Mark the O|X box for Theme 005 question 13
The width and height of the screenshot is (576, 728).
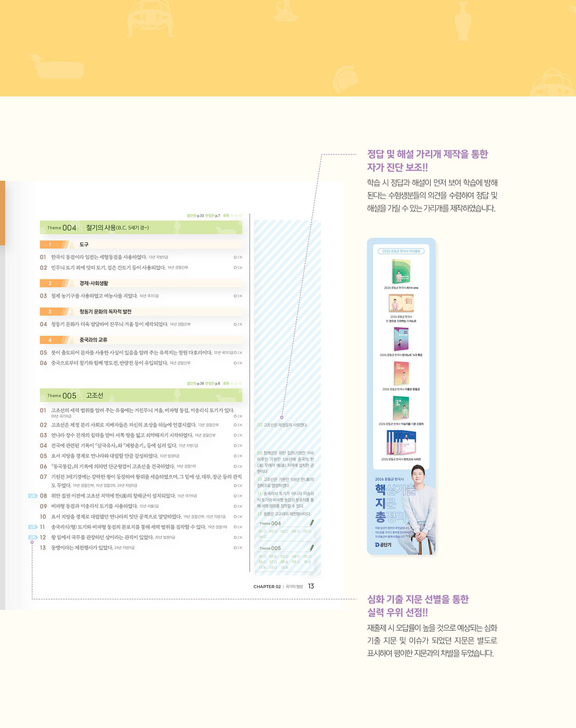coord(238,548)
